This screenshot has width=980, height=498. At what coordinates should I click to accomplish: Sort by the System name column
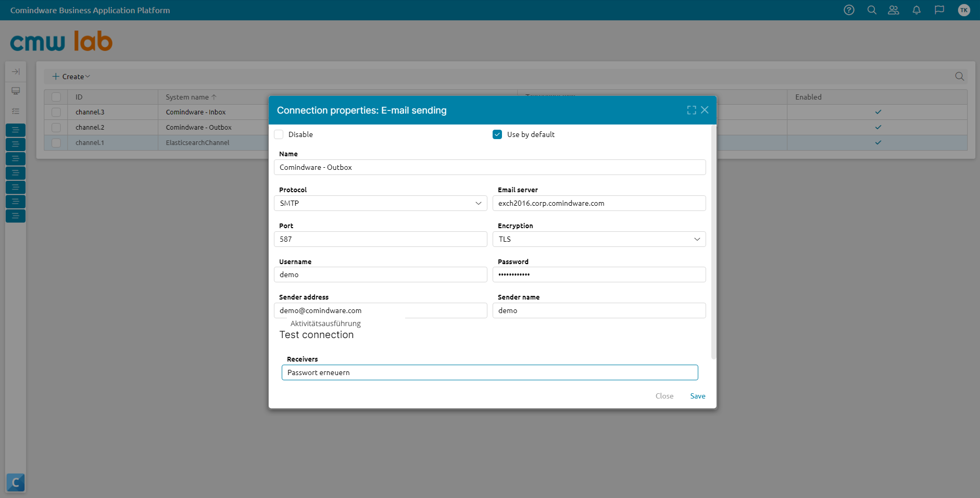(191, 97)
